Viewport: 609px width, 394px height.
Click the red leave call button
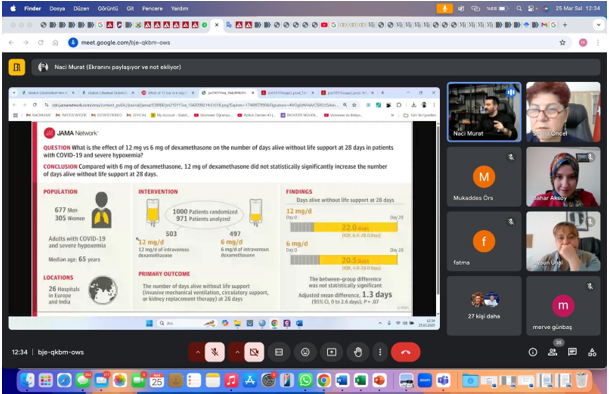tap(405, 352)
